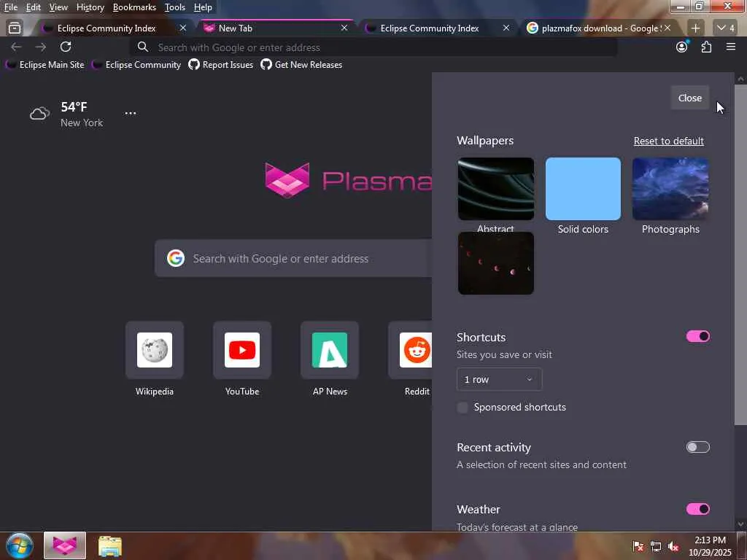Image resolution: width=747 pixels, height=560 pixels.
Task: Open the File menu
Action: (x=10, y=7)
